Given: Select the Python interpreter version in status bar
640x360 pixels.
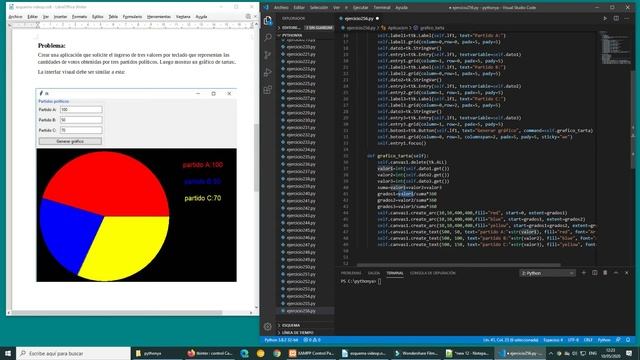Looking at the screenshot, I should 281,340.
